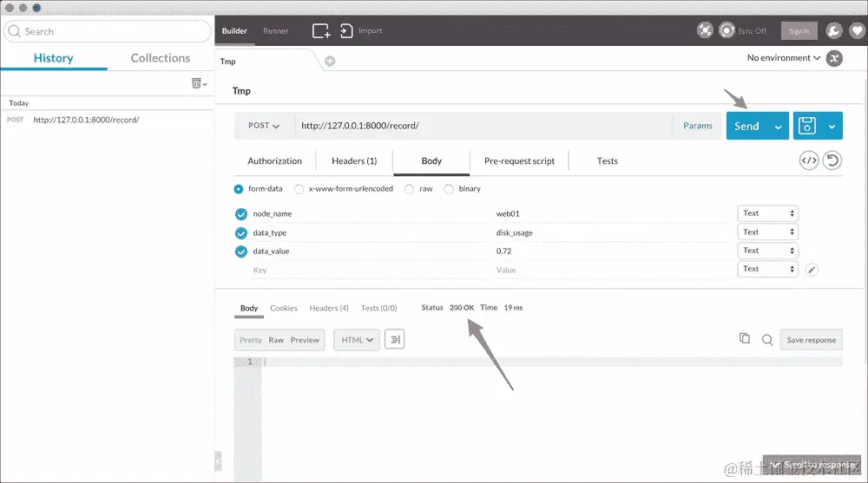
Task: Uncheck the node_name parameter checkbox
Action: [x=240, y=214]
